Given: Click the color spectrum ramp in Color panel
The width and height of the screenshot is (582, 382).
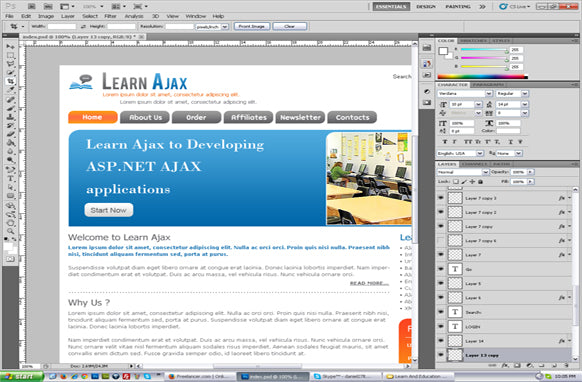Looking at the screenshot, I should point(483,77).
